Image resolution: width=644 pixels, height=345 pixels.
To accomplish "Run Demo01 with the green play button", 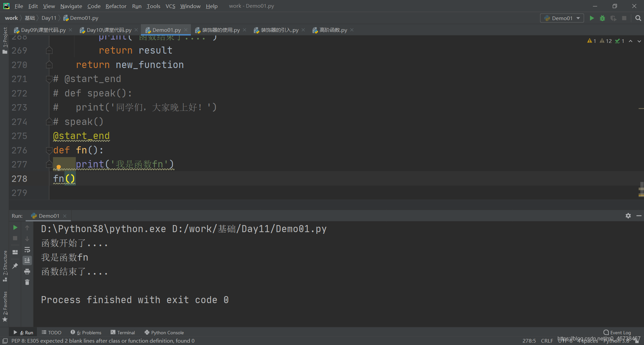I will tap(592, 18).
